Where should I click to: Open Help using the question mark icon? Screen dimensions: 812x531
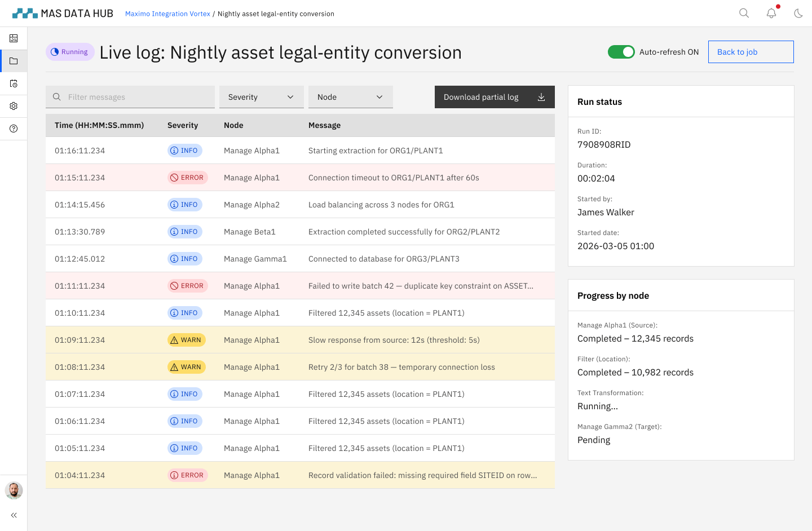[x=14, y=129]
